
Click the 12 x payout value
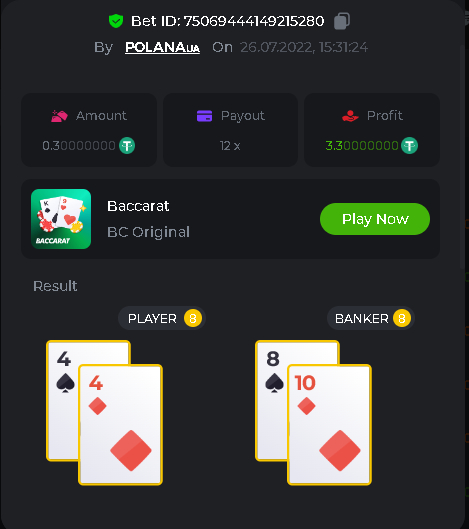230,146
